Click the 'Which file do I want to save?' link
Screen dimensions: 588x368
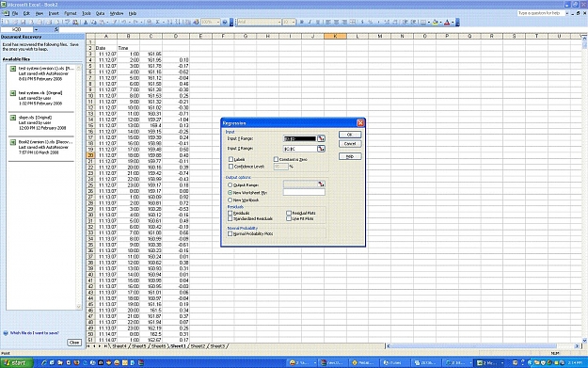34,333
